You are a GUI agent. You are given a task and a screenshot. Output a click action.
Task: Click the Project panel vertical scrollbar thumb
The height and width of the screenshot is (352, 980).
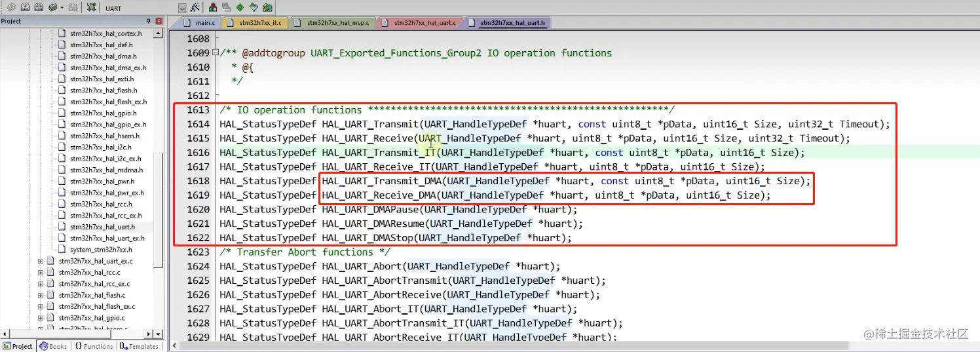point(159,211)
